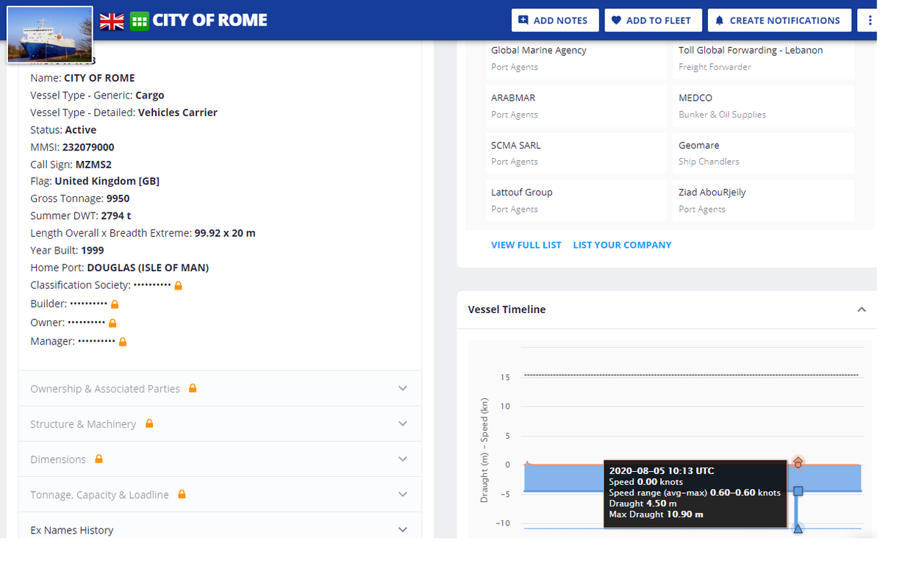Open the three-dot more options menu
The width and height of the screenshot is (905, 588).
click(x=870, y=21)
